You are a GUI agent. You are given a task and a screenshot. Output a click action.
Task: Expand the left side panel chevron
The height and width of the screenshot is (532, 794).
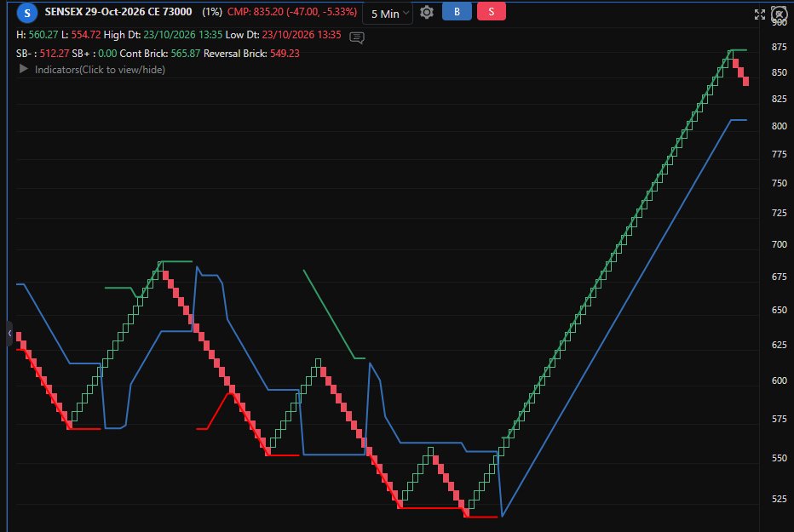click(9, 334)
